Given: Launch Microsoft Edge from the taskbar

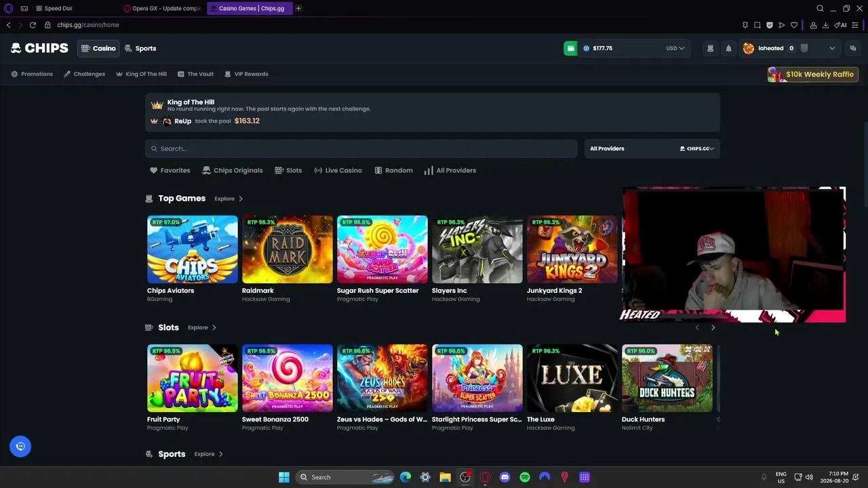Looking at the screenshot, I should pyautogui.click(x=406, y=477).
